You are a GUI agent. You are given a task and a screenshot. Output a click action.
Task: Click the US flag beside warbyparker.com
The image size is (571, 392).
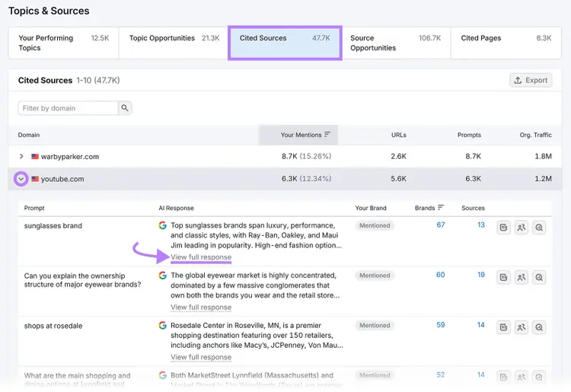(x=35, y=157)
